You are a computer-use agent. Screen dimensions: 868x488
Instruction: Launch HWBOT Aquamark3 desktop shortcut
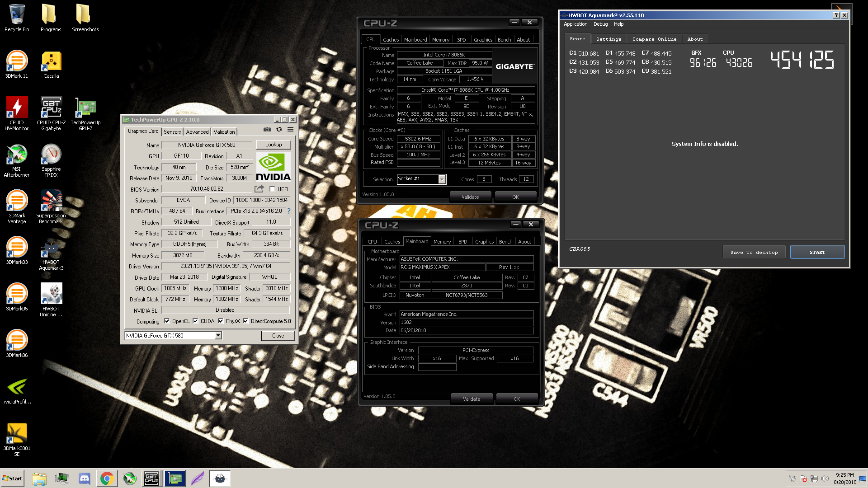51,253
